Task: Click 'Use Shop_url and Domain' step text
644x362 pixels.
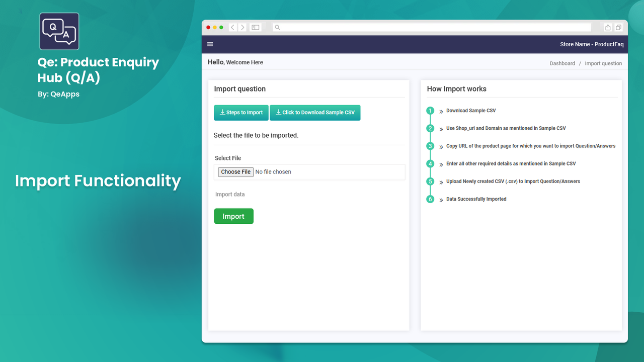Action: (x=506, y=128)
